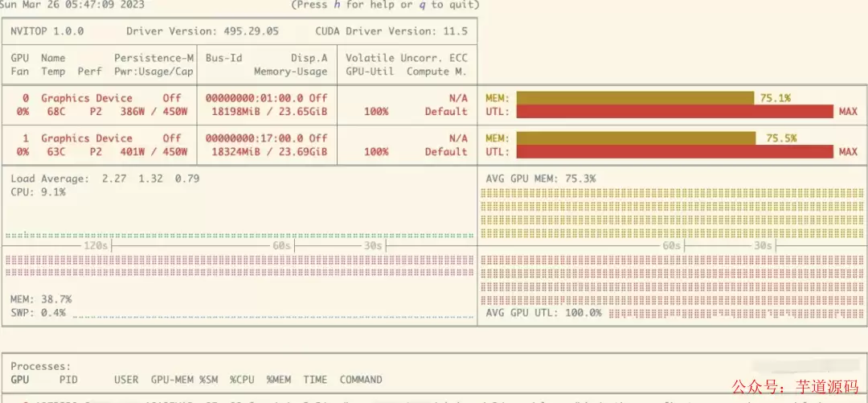
Task: Click bus ID '00000000:17:00.0 Off'
Action: [266, 138]
